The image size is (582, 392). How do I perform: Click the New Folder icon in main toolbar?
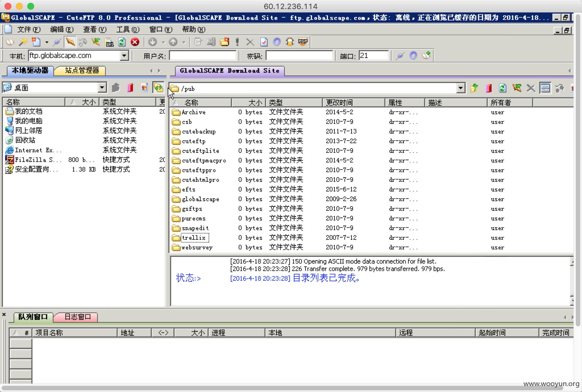[x=225, y=42]
